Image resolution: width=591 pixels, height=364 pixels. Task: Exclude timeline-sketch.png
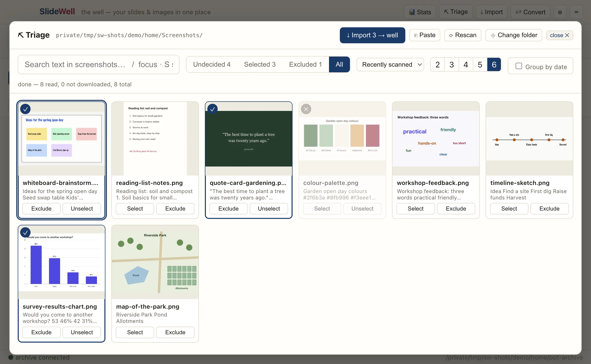point(550,209)
